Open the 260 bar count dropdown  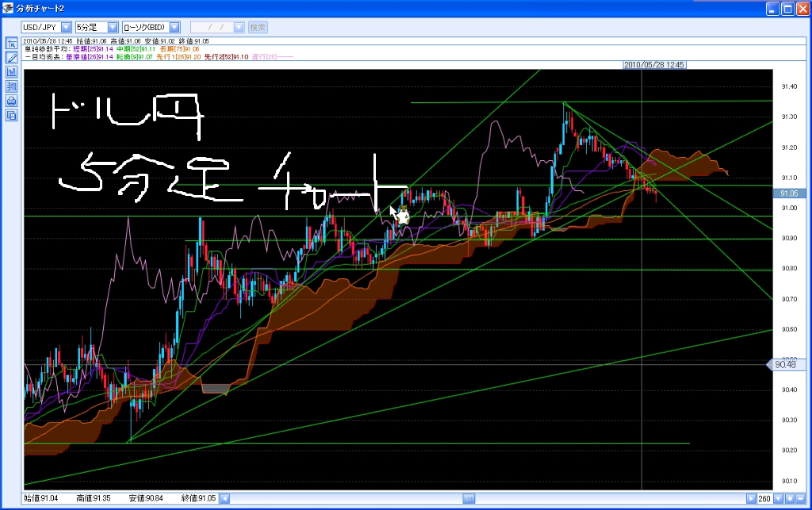pos(779,499)
